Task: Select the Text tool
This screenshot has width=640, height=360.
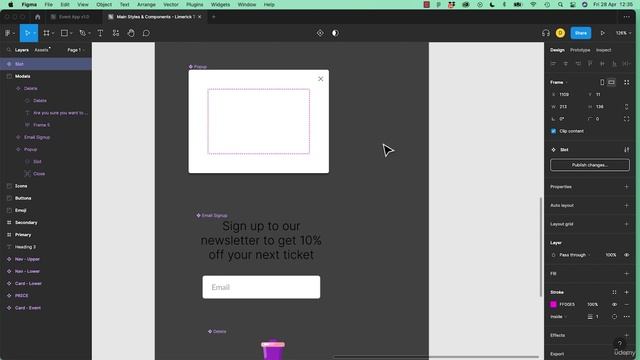Action: pos(100,33)
